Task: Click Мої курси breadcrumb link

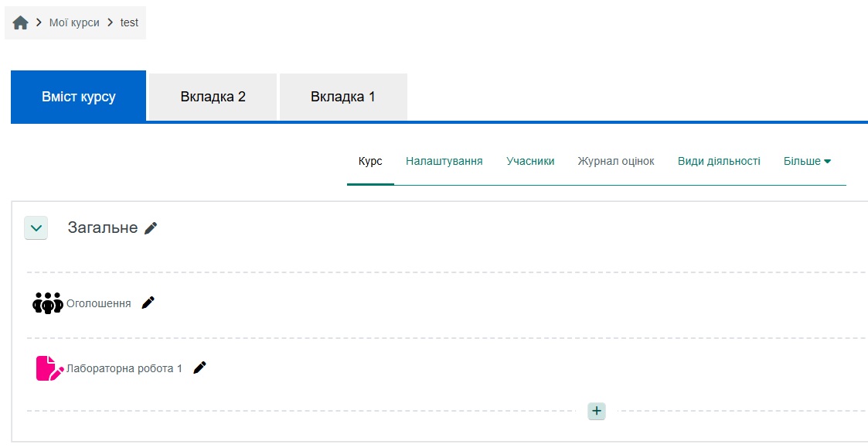Action: 74,22
